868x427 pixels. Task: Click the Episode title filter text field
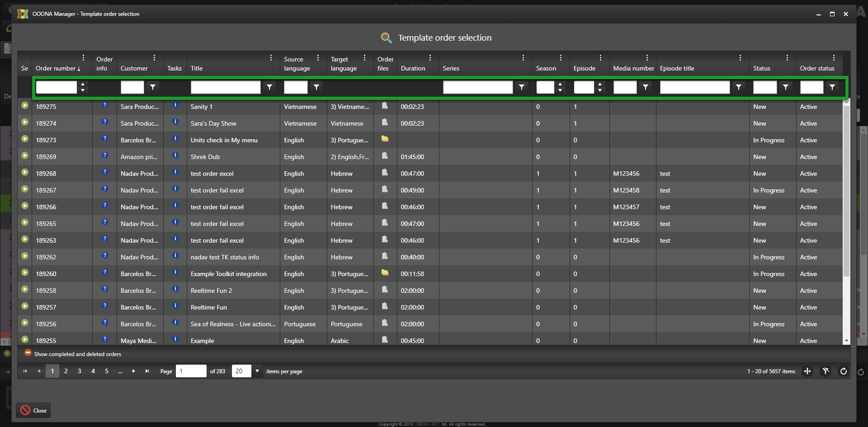694,87
